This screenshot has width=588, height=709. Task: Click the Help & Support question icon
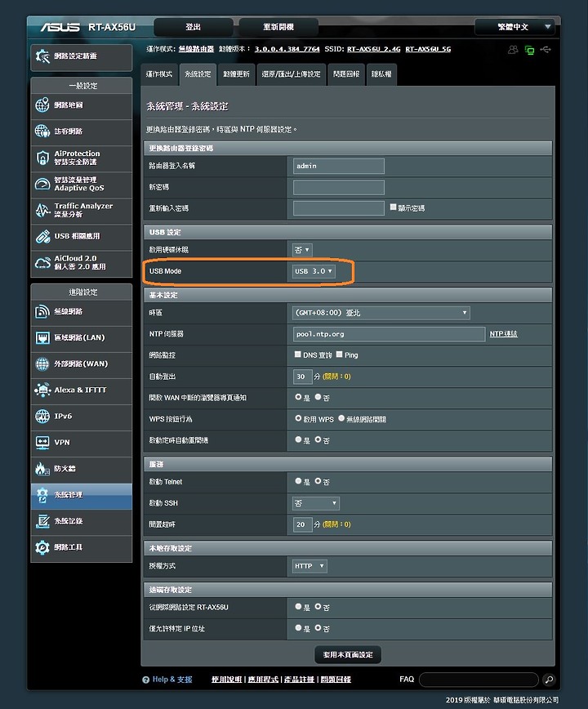tap(145, 680)
